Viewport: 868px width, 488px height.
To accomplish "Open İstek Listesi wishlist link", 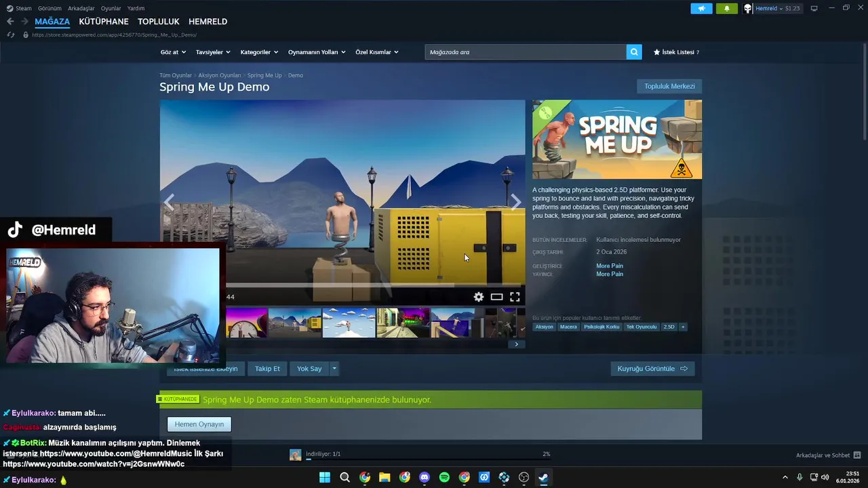I will coord(676,52).
